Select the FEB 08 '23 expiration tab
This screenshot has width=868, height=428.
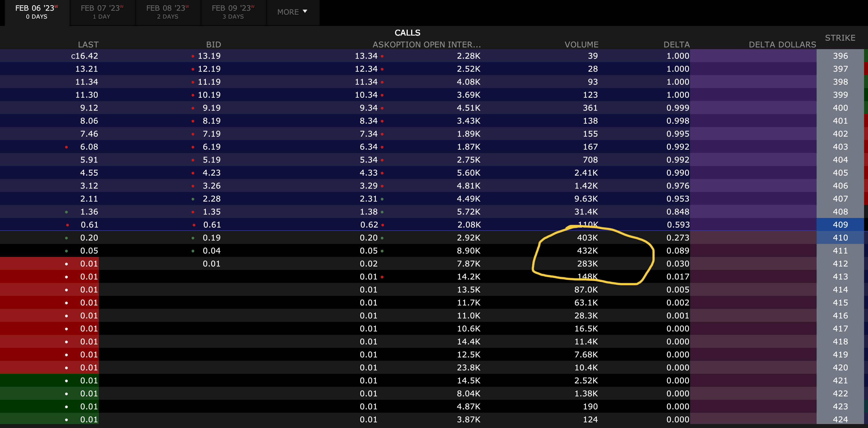coord(167,12)
